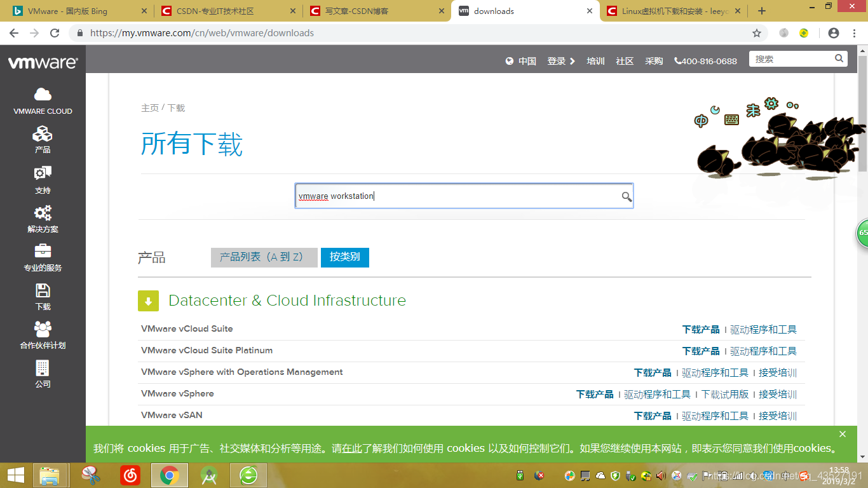The image size is (868, 488).
Task: Open the 合作伙伴计划 people sidebar icon
Action: [x=43, y=329]
